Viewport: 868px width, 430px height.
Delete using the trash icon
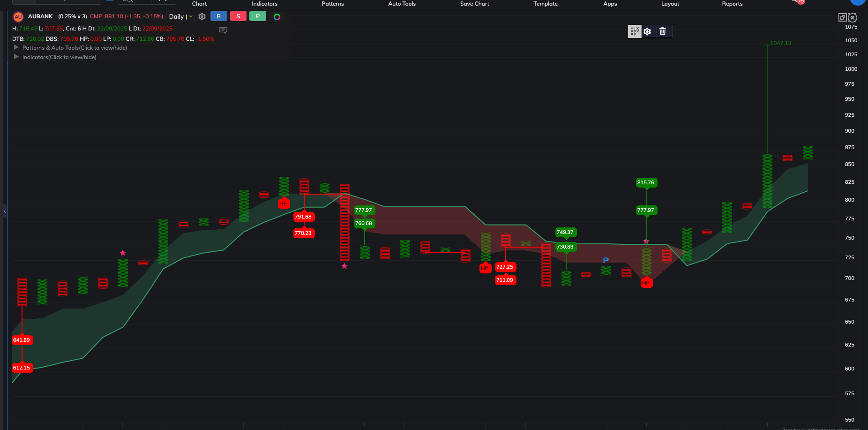click(x=663, y=31)
